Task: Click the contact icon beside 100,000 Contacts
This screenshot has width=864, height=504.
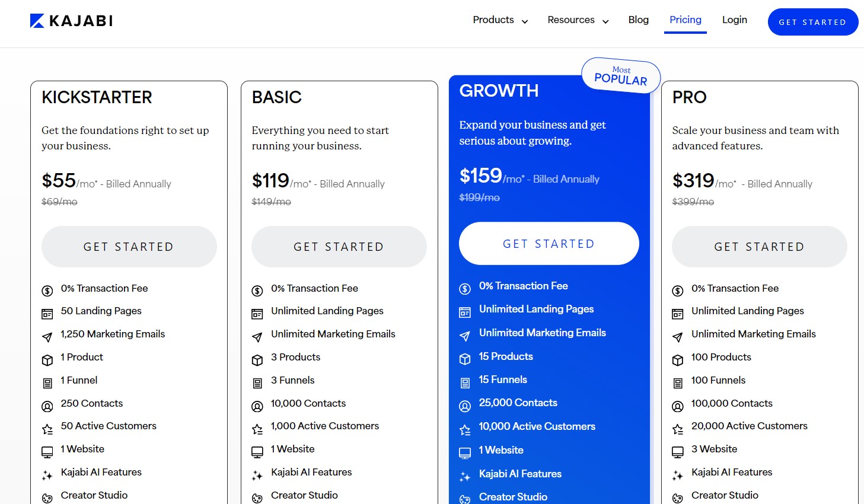Action: pos(678,406)
